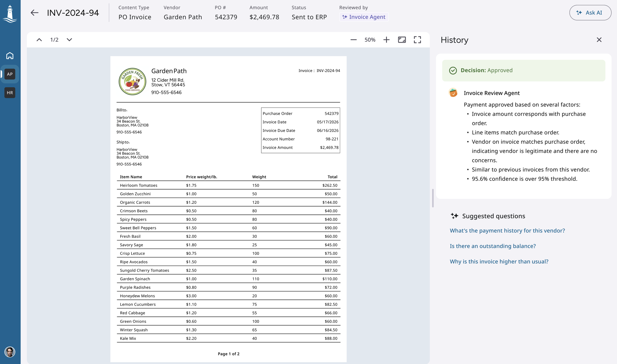
Task: Zoom in the document with plus icon
Action: [386, 40]
